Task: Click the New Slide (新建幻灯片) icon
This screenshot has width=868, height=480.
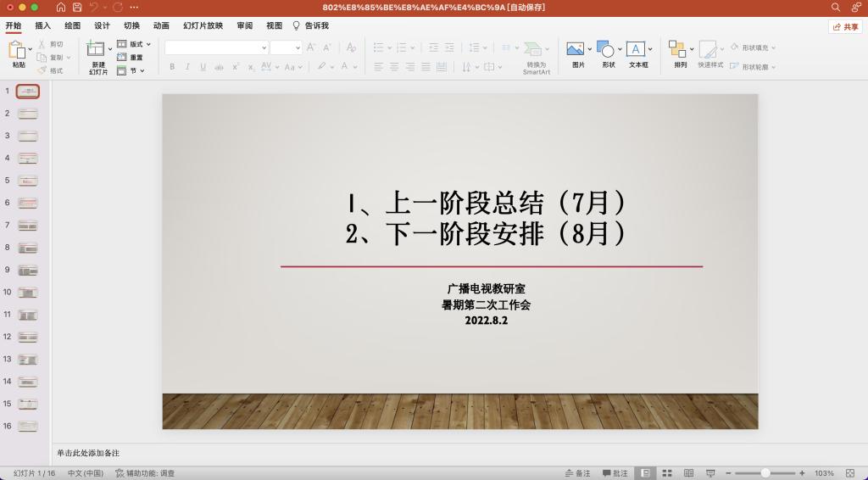Action: coord(96,50)
